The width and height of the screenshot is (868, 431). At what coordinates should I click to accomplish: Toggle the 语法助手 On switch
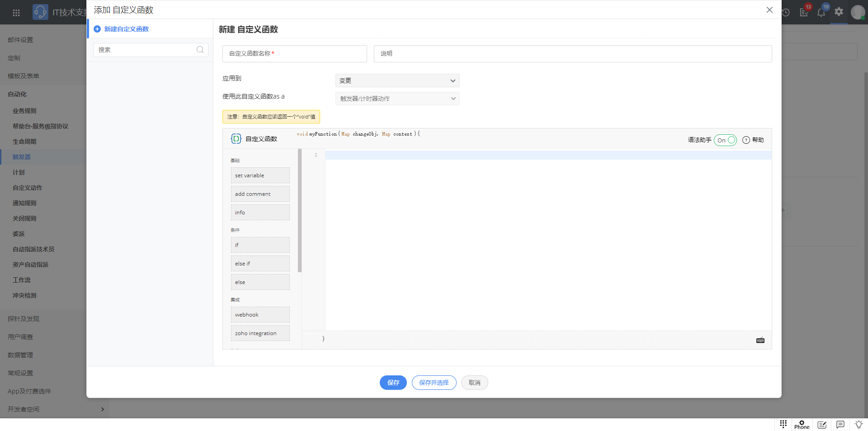(725, 140)
